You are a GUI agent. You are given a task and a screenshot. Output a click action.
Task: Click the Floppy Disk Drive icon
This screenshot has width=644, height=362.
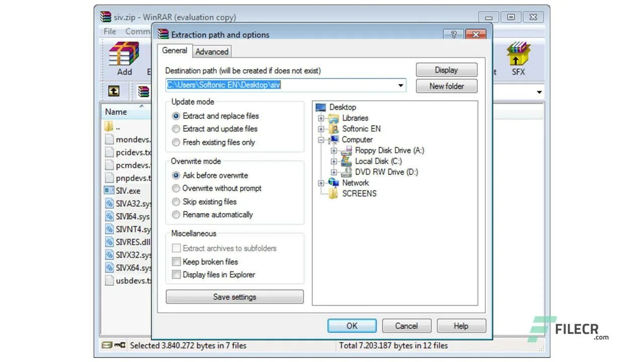347,150
